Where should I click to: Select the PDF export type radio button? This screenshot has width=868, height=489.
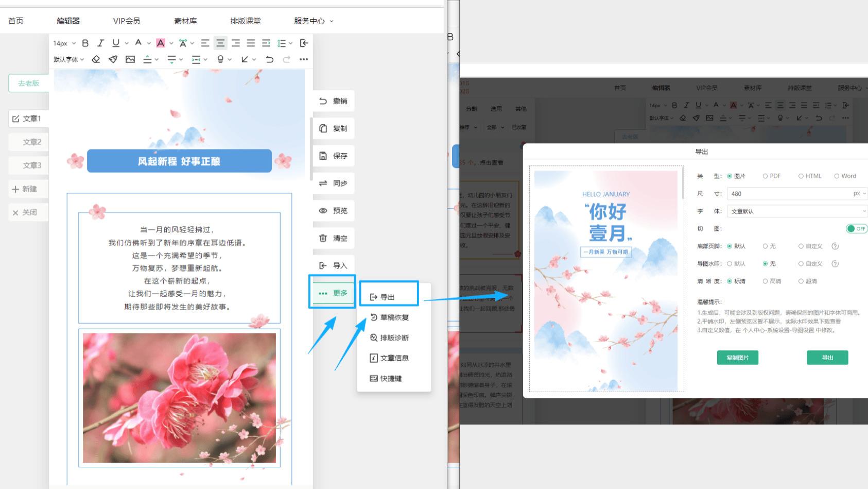pos(766,176)
